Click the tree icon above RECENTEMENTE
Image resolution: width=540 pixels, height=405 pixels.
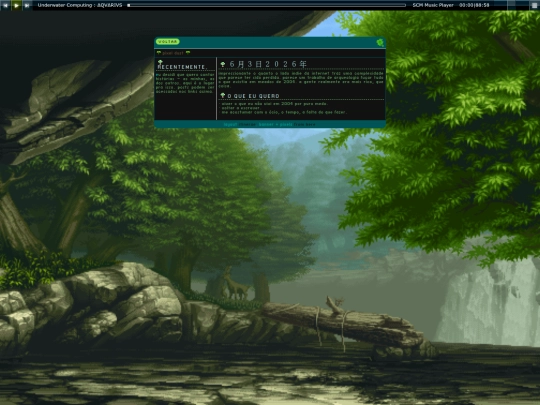coord(160,62)
